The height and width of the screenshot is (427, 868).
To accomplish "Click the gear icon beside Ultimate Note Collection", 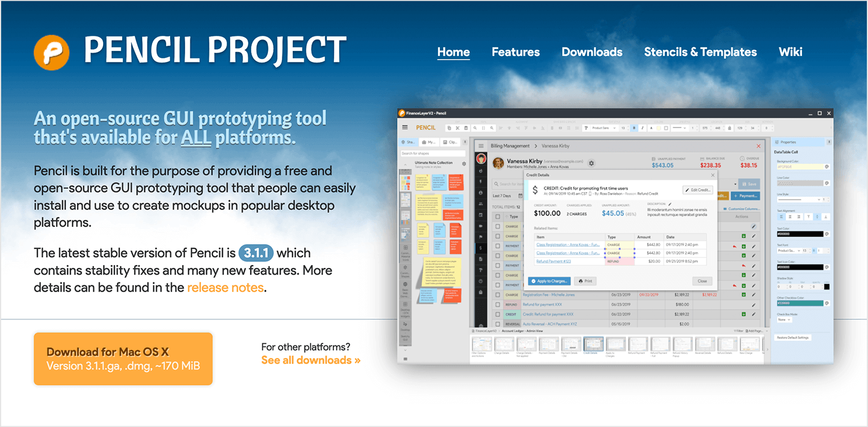I will 464,164.
